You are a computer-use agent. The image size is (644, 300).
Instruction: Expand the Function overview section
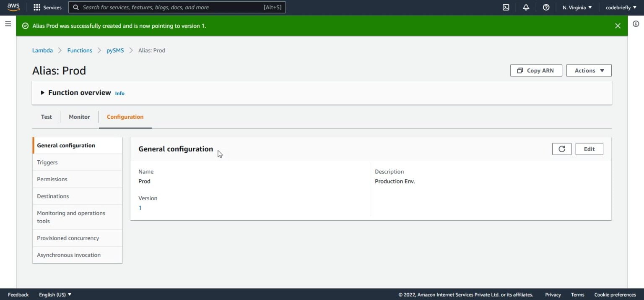(x=42, y=93)
